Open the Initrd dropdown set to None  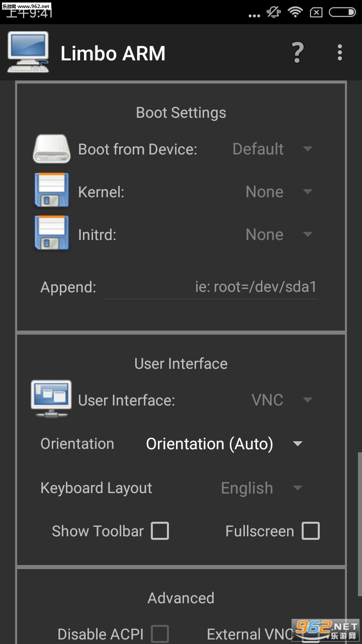pyautogui.click(x=279, y=234)
